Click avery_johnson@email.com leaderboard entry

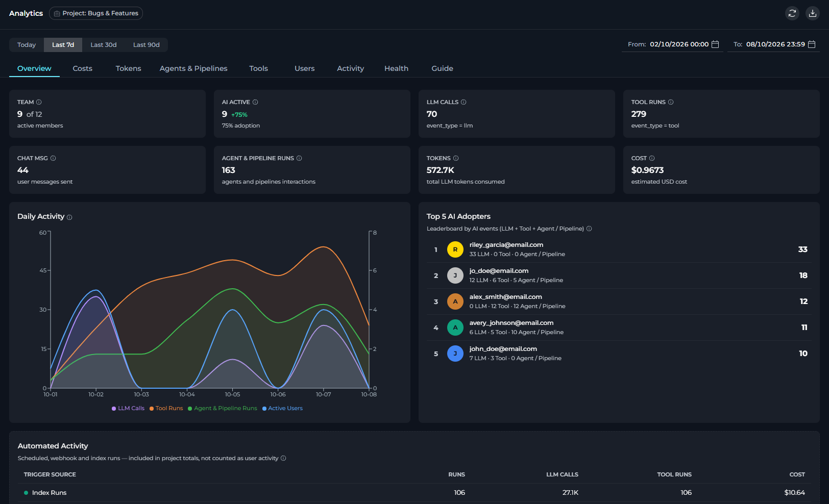[619, 327]
